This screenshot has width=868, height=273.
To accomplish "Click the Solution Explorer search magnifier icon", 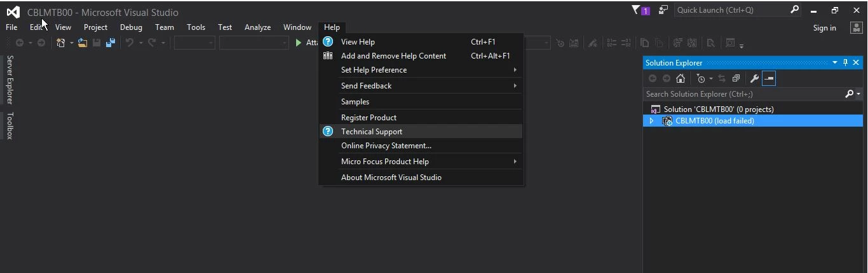I will click(849, 94).
